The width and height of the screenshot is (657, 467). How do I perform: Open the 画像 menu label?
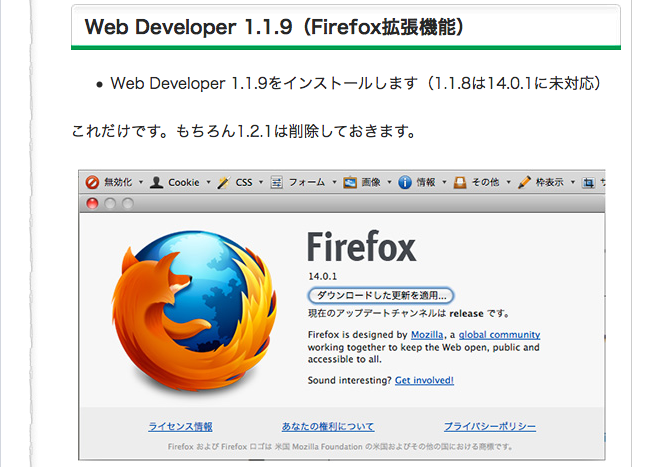[x=371, y=182]
